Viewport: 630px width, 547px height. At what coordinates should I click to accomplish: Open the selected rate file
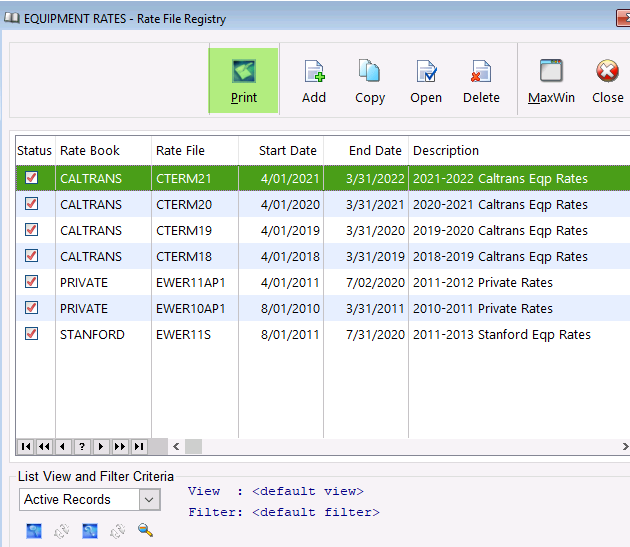tap(426, 81)
